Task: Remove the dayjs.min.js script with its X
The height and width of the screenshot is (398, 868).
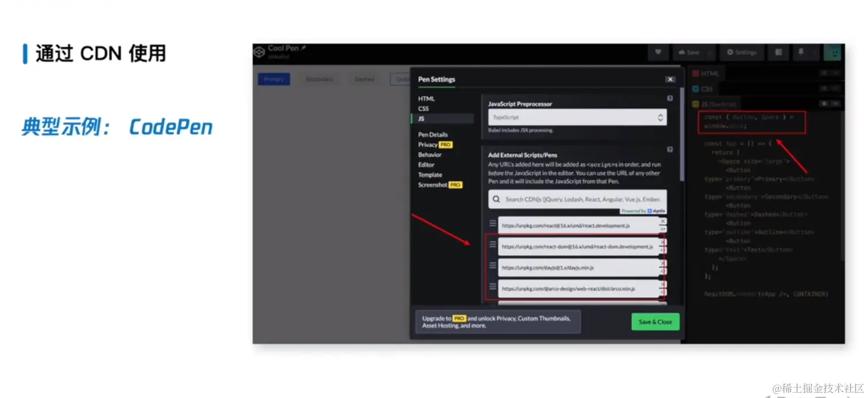Action: pos(663,264)
